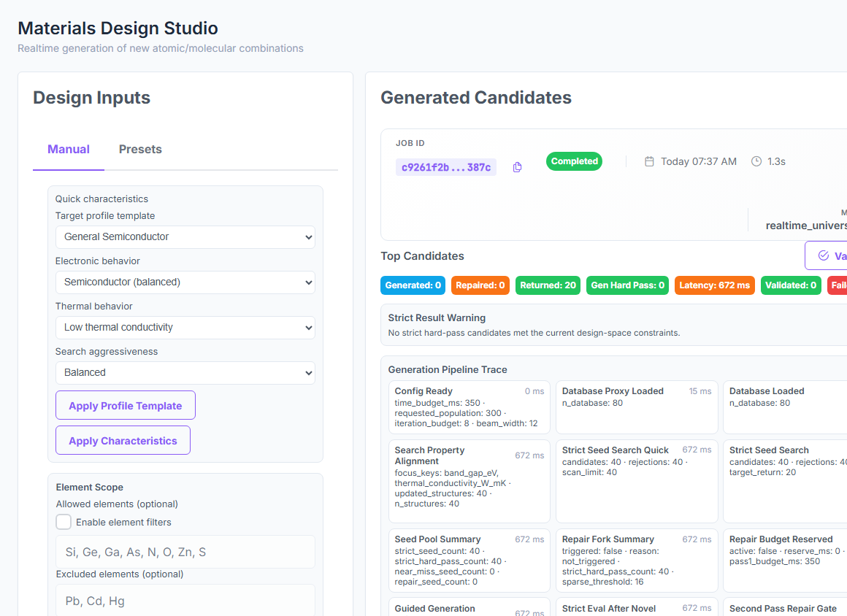This screenshot has height=616, width=847.
Task: Click the Today 07:37 AM timestamp
Action: pyautogui.click(x=699, y=161)
